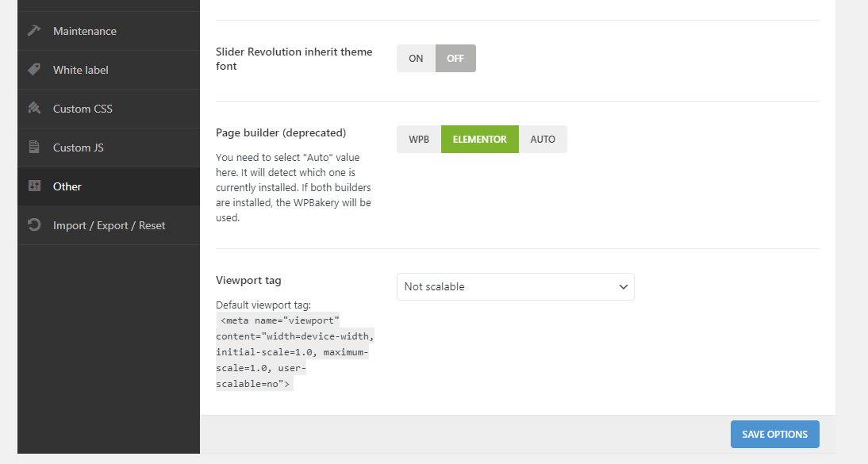The width and height of the screenshot is (868, 464).
Task: Select WPB as page builder
Action: 419,140
